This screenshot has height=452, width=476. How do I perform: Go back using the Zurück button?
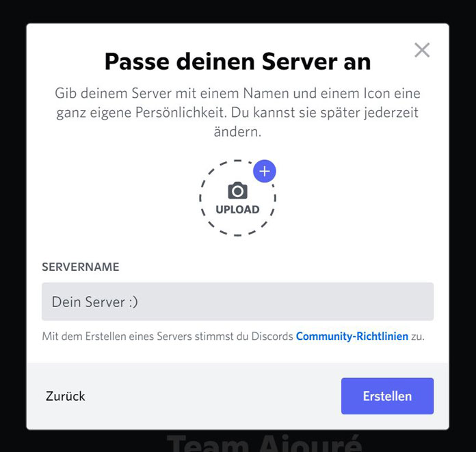(65, 396)
